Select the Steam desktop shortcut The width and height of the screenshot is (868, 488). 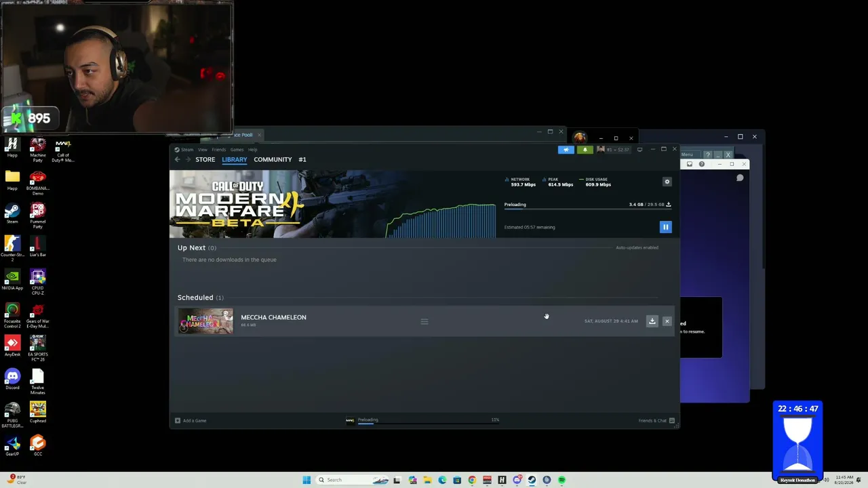[12, 214]
